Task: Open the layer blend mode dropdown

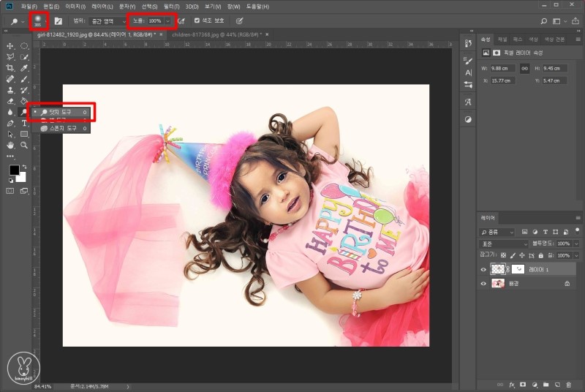Action: tap(504, 243)
